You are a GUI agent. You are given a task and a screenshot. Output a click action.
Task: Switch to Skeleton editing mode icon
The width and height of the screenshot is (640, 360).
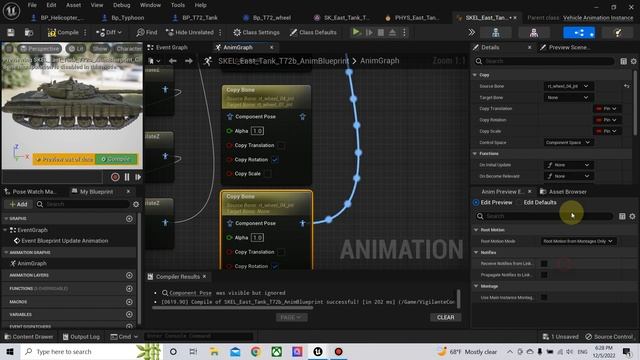496,32
